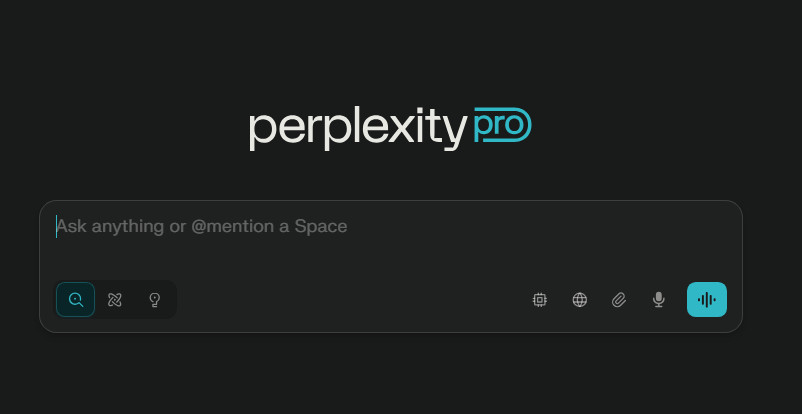The width and height of the screenshot is (802, 414).
Task: Choose the CPU chip icon for models
Action: pos(540,299)
